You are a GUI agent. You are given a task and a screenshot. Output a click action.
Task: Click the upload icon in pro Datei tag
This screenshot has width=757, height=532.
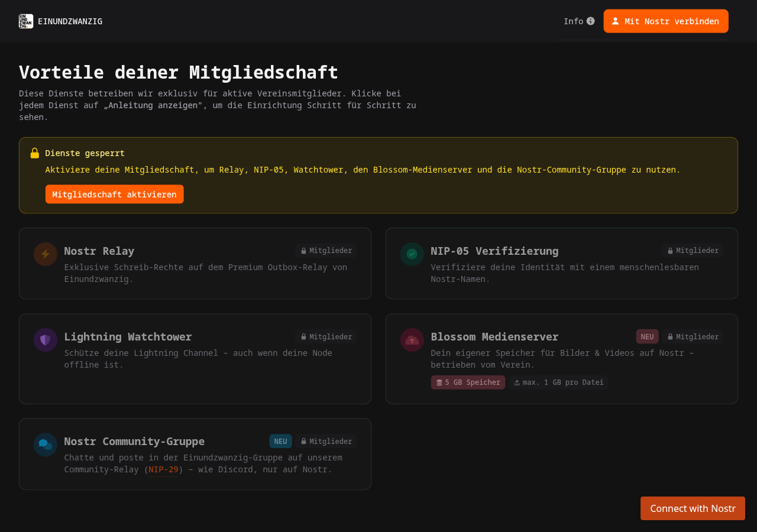[x=517, y=382]
